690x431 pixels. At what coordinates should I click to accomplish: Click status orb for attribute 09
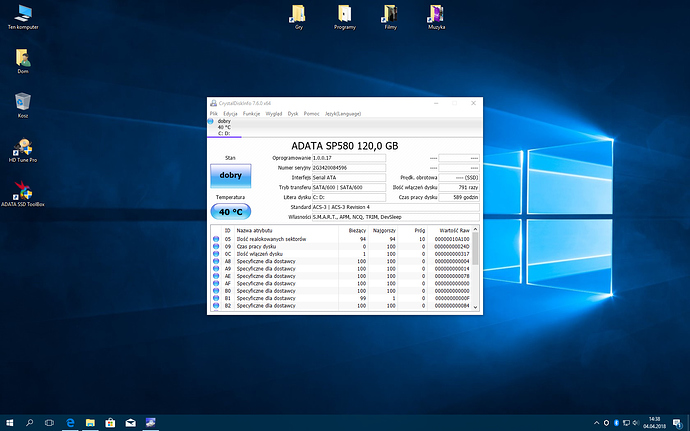tap(216, 247)
